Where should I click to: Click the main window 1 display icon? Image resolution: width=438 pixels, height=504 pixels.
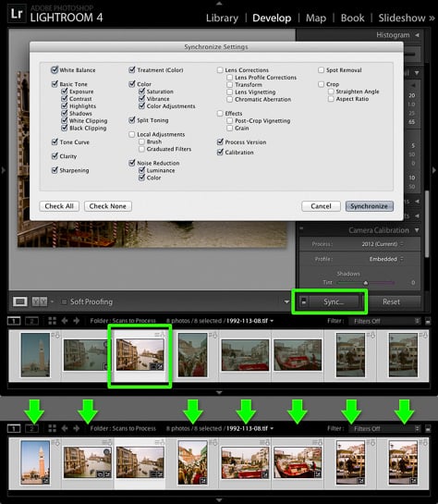tap(14, 321)
